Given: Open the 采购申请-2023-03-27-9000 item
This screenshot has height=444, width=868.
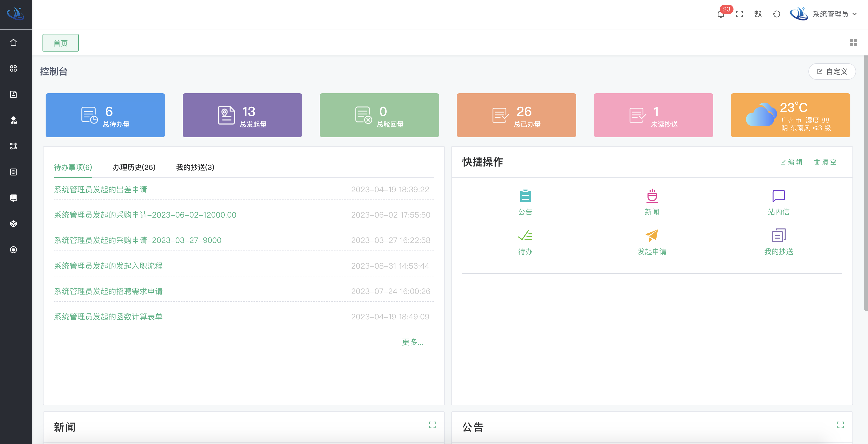Looking at the screenshot, I should 138,240.
